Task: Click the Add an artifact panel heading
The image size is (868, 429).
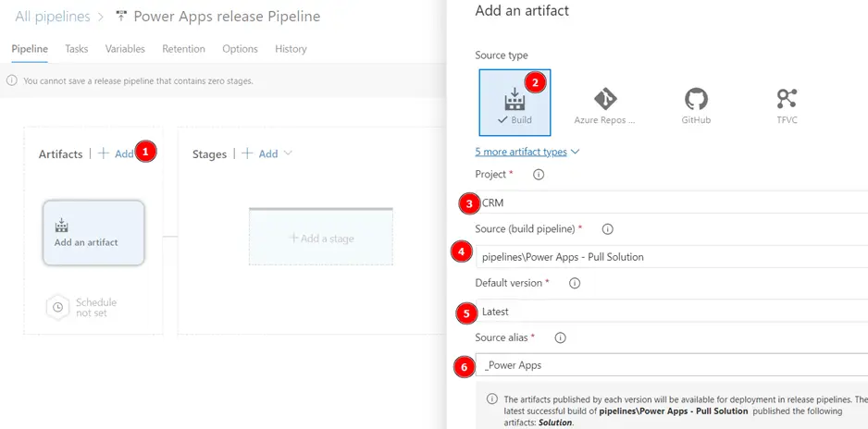Action: click(522, 10)
